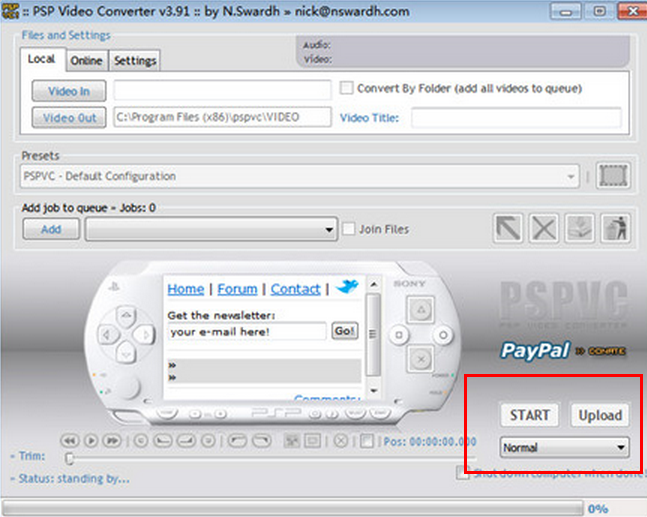Screen dimensions: 647x517
Task: Click the Trim slider handle
Action: (x=70, y=458)
